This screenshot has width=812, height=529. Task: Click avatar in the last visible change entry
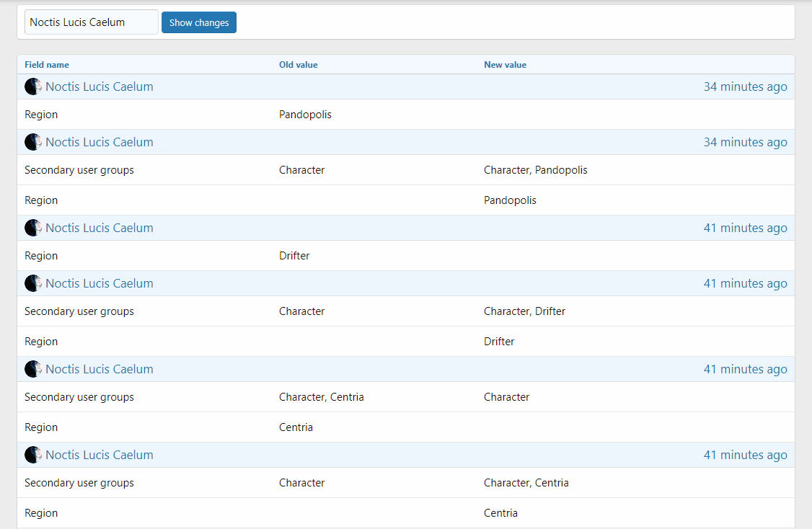click(33, 455)
